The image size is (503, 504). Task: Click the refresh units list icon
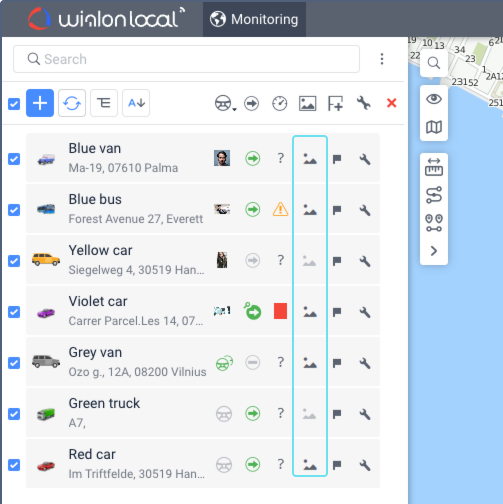(72, 103)
